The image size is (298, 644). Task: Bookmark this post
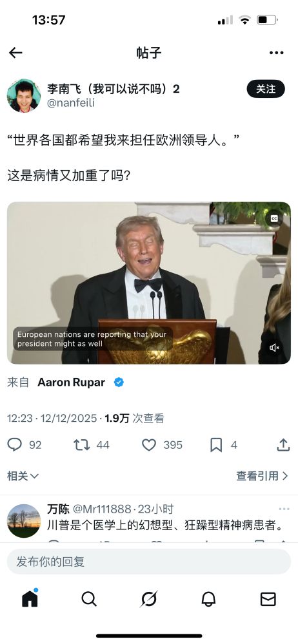point(216,445)
